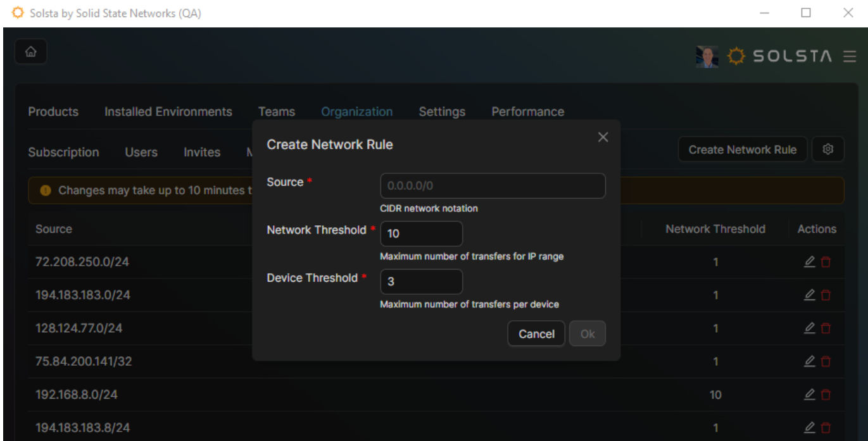Click the Ok button in dialog
The width and height of the screenshot is (868, 441).
pyautogui.click(x=588, y=334)
